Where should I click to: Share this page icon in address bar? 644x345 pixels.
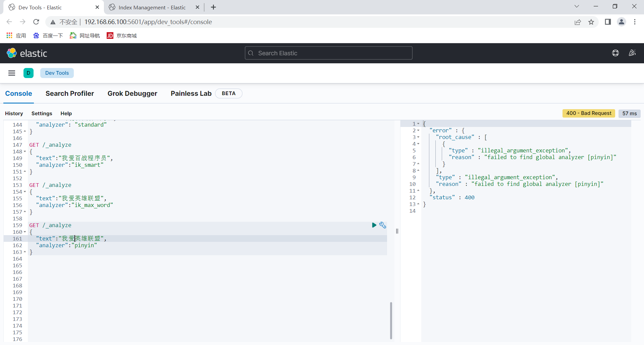(x=578, y=22)
